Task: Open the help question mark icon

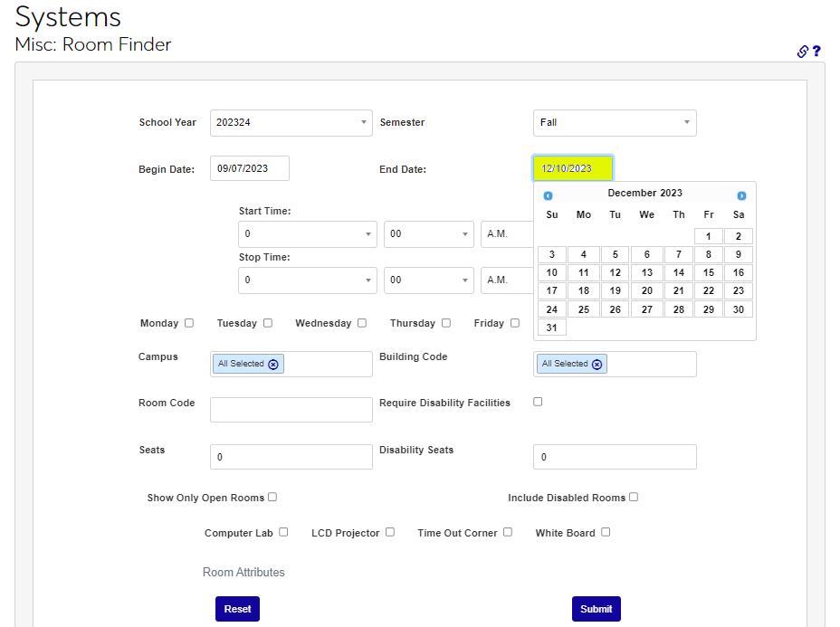Action: pyautogui.click(x=816, y=52)
